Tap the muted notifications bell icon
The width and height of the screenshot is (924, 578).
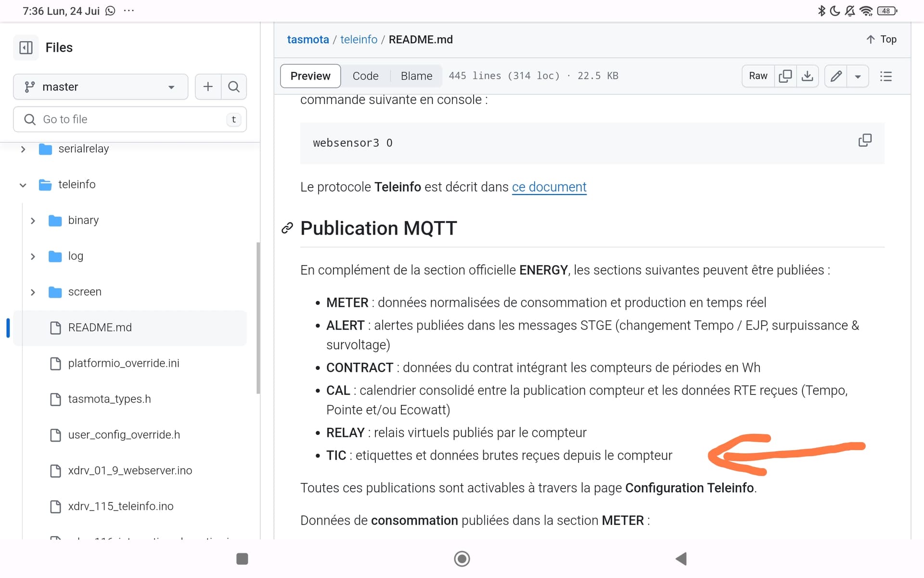(x=850, y=11)
